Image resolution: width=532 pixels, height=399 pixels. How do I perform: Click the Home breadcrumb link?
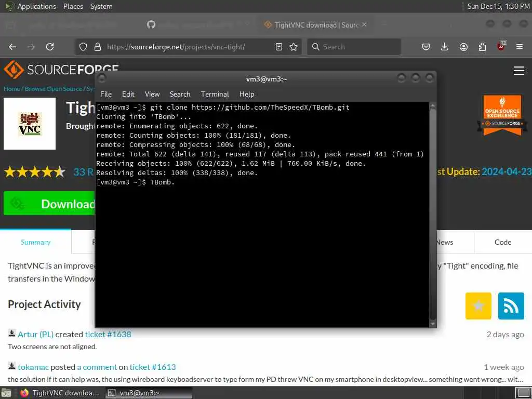tap(12, 89)
